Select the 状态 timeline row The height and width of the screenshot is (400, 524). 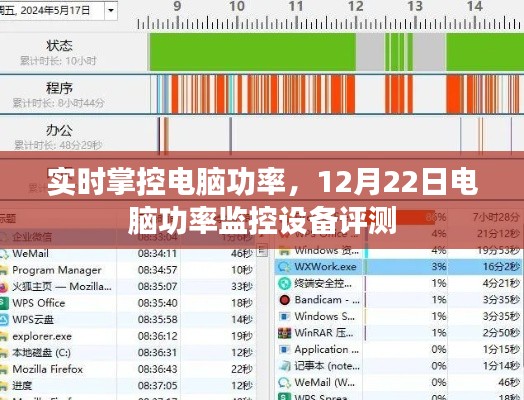[x=262, y=52]
